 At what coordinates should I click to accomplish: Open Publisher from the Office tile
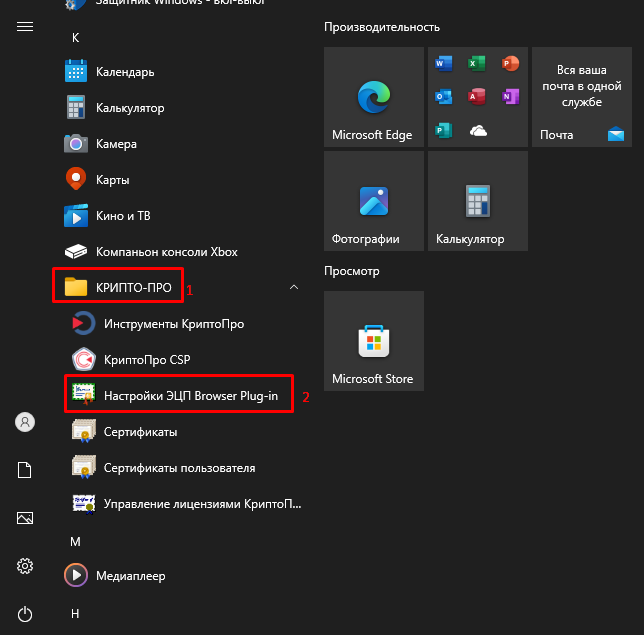[444, 131]
